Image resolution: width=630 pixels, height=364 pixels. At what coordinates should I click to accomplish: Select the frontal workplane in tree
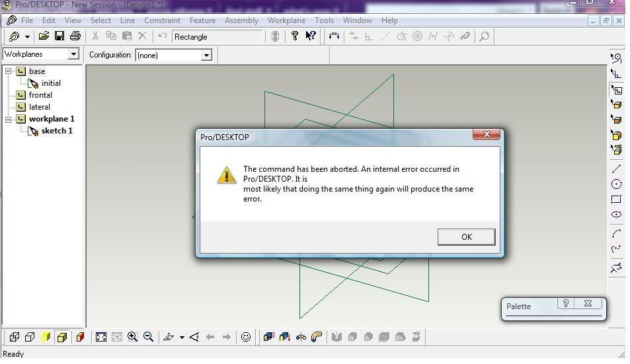coord(40,95)
